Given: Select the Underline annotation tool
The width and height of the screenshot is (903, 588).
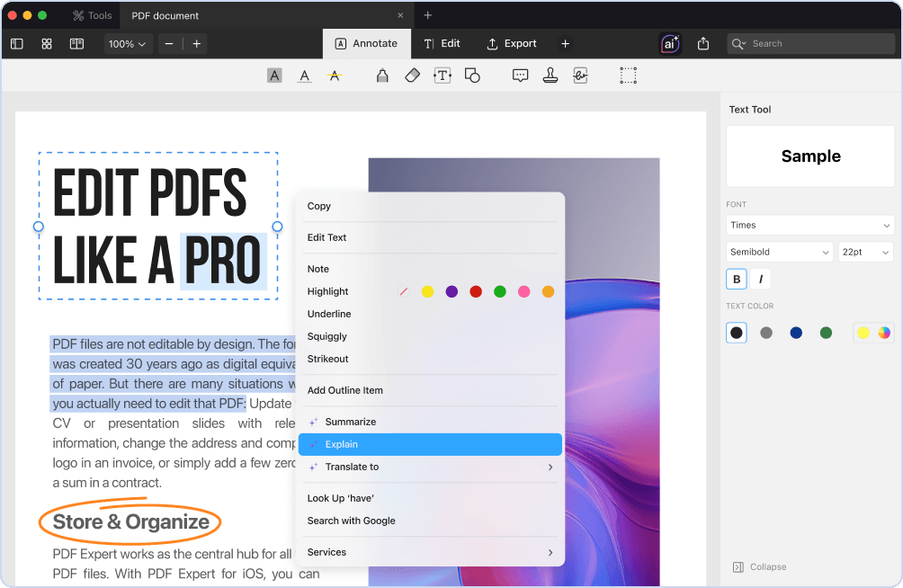Looking at the screenshot, I should point(304,75).
